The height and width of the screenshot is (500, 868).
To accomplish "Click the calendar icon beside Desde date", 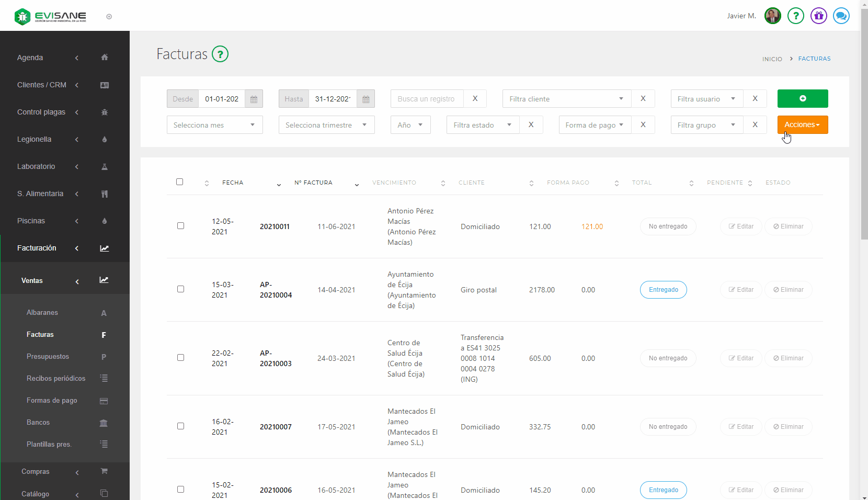I will click(254, 99).
